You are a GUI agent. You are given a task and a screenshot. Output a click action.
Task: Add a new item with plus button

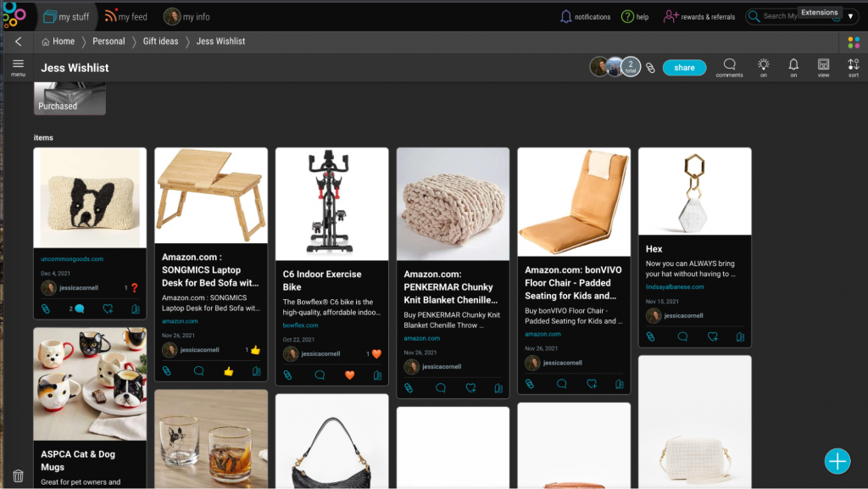[837, 461]
